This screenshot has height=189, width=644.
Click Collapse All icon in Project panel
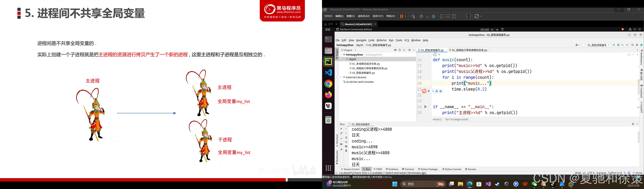click(x=404, y=50)
